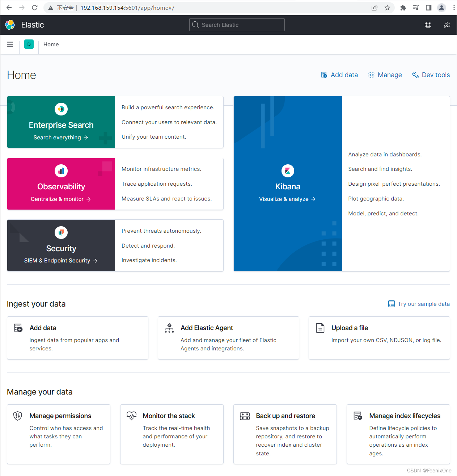Open SIEM & Endpoint Security link
Viewport: 457px width, 476px height.
point(61,261)
